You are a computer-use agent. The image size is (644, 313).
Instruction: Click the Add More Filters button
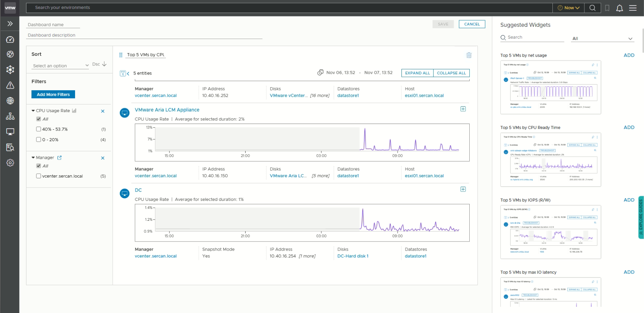coord(53,95)
